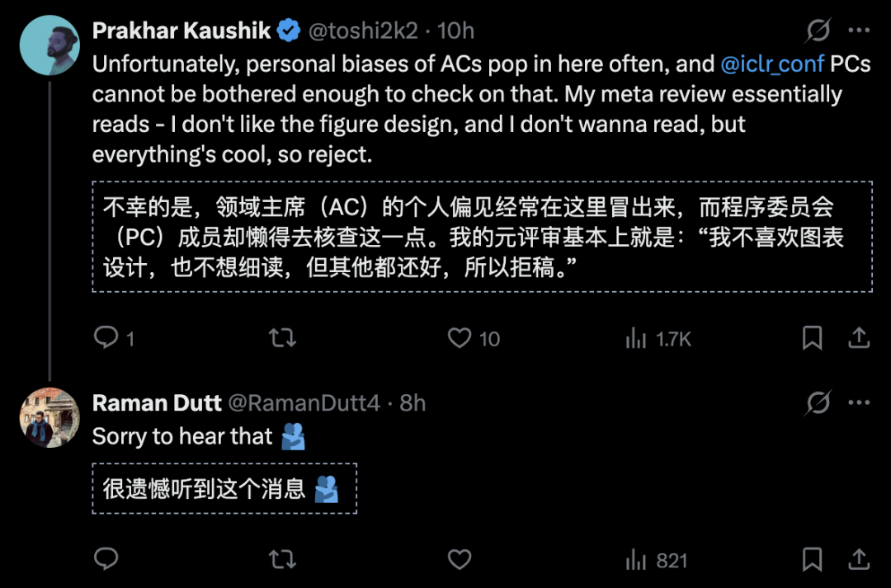Like Prakhar Kaushik's tweet
Viewport: 891px width, 588px height.
[x=460, y=337]
